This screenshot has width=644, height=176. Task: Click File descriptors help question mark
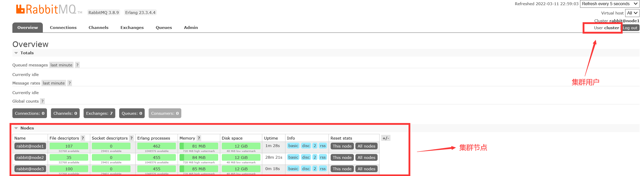83,138
